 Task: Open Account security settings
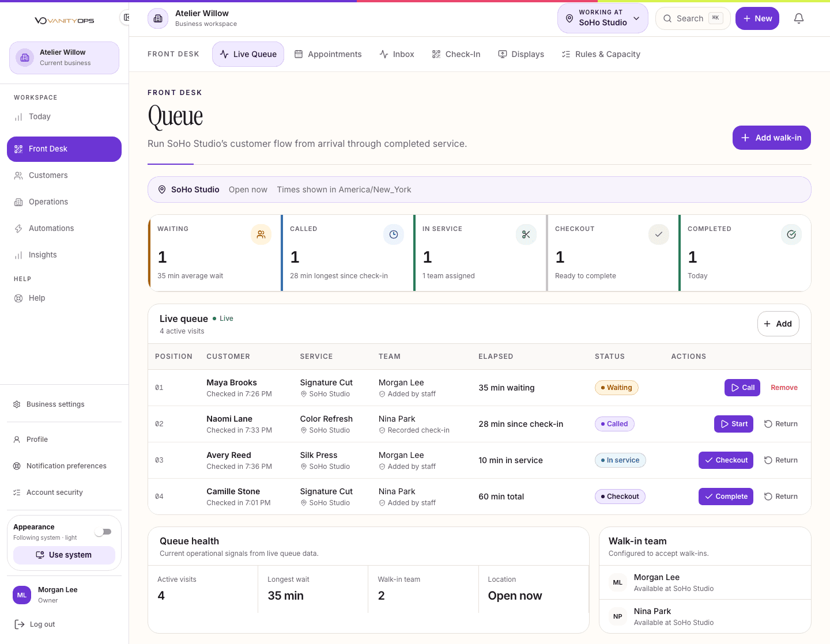click(64, 493)
